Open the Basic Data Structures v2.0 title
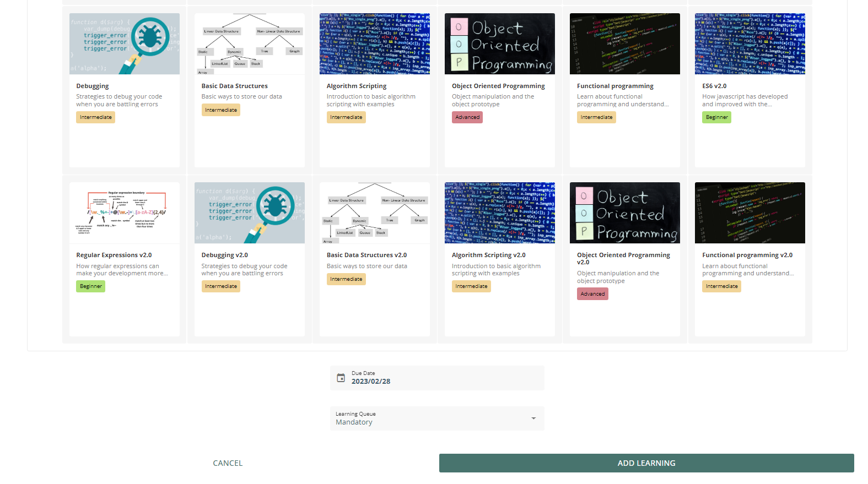This screenshot has height=484, width=868. tap(366, 255)
